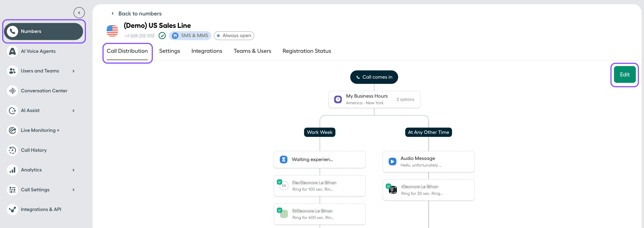The width and height of the screenshot is (644, 228).
Task: Collapse the sidebar with the arrow button
Action: [x=79, y=13]
